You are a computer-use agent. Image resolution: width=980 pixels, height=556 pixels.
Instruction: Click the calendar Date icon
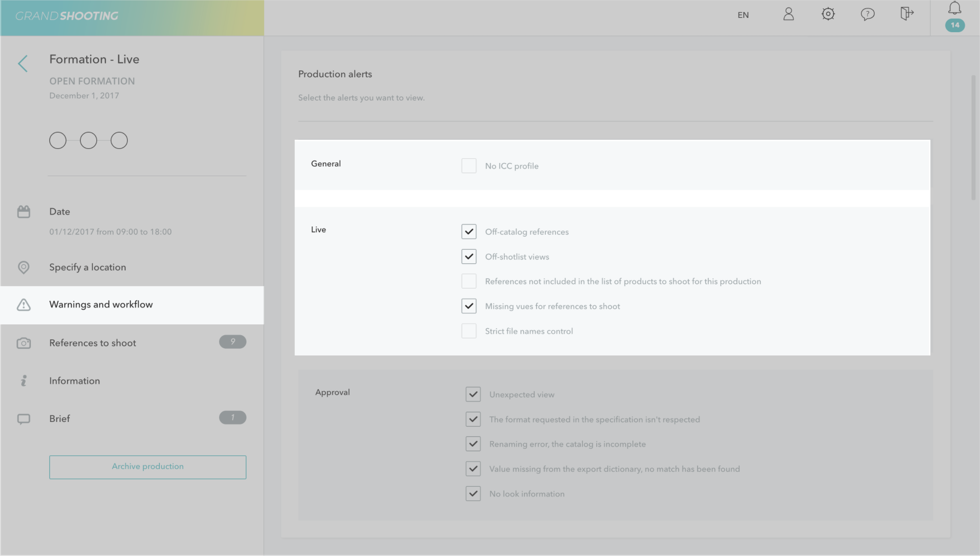click(x=24, y=212)
